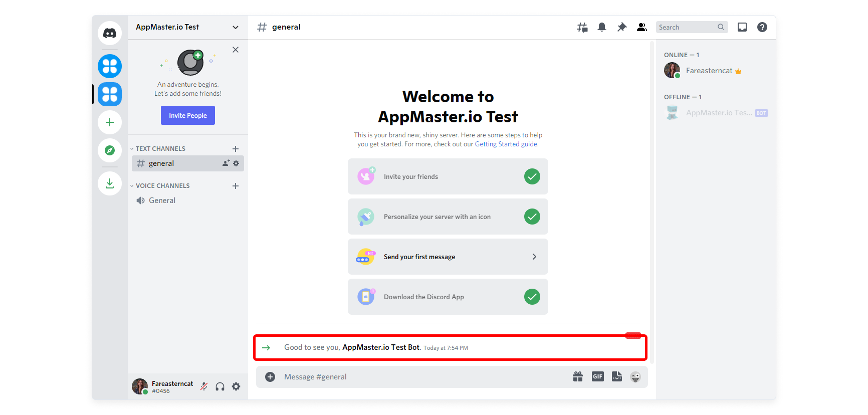
Task: Open the Threads icon in header
Action: pos(582,27)
